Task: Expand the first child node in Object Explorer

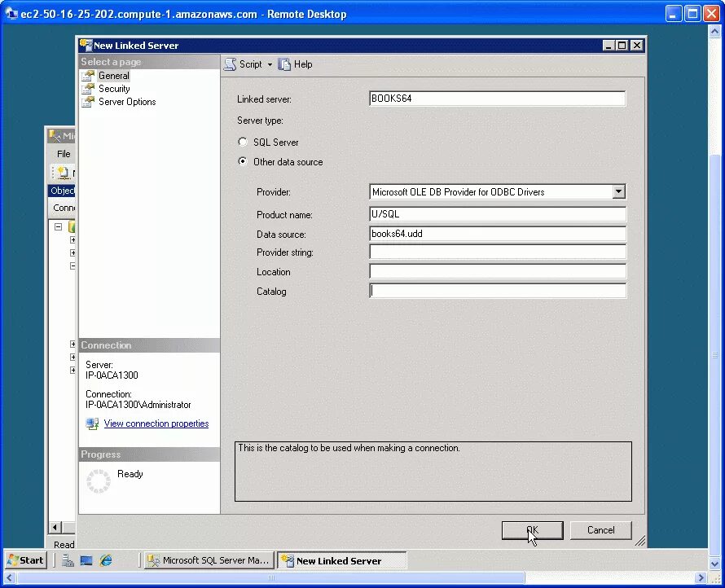Action: (x=72, y=240)
